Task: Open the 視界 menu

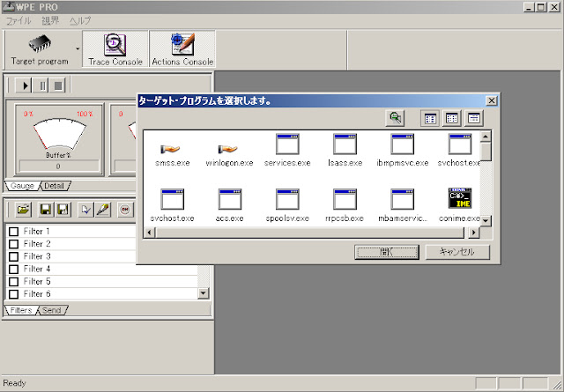Action: 50,21
